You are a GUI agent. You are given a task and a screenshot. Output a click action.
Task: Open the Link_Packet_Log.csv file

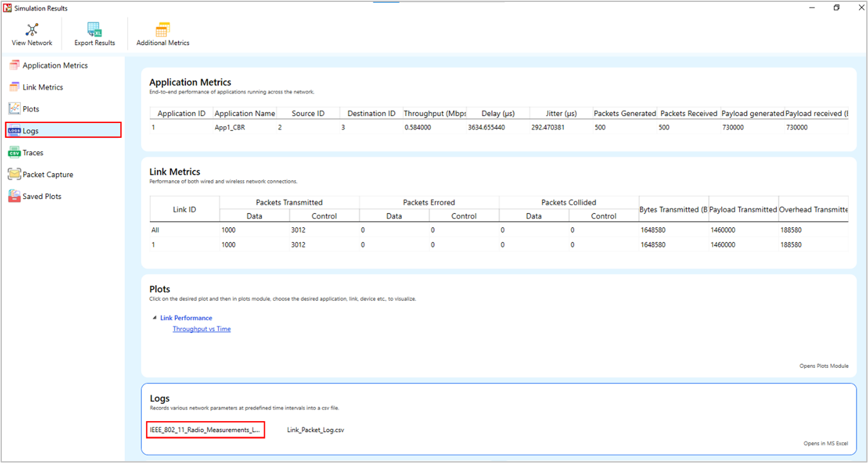click(316, 430)
